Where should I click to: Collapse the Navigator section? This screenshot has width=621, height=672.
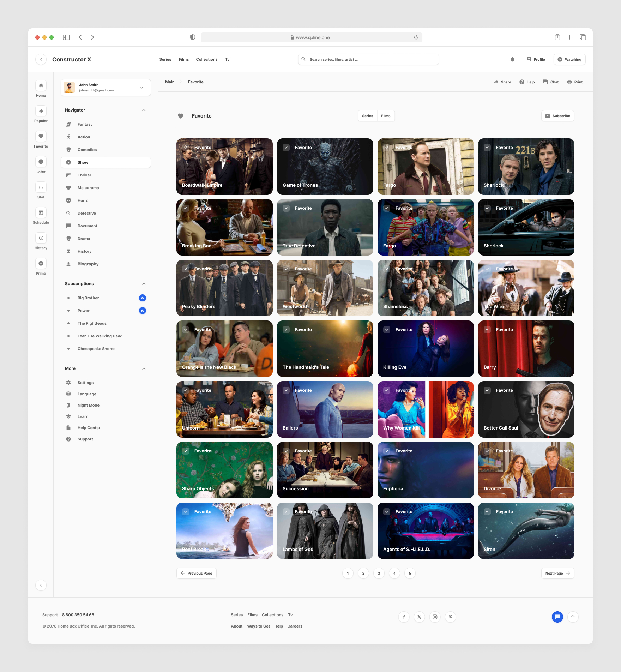click(x=144, y=110)
